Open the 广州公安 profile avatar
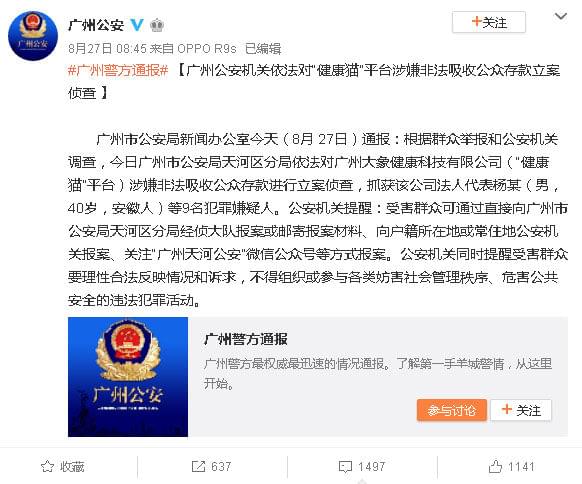 coord(33,36)
